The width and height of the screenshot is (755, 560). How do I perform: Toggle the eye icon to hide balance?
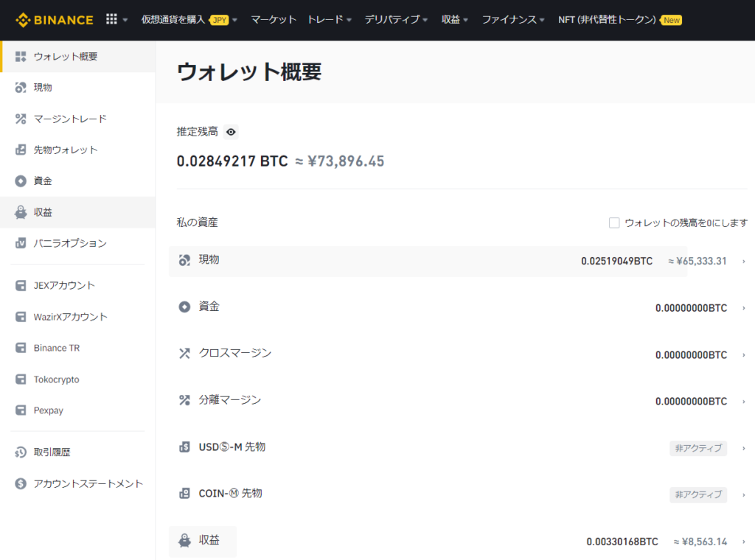(232, 132)
